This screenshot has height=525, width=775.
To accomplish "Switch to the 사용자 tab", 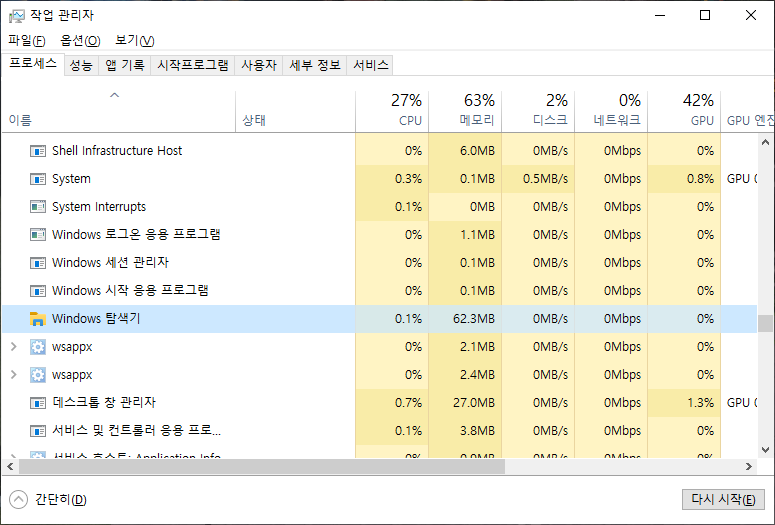I will click(x=258, y=65).
